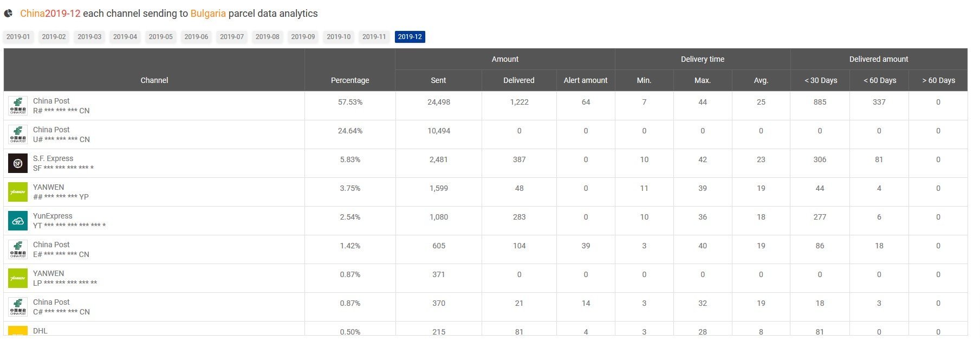980x340 pixels.
Task: Click sent amount 10,494
Action: 439,131
